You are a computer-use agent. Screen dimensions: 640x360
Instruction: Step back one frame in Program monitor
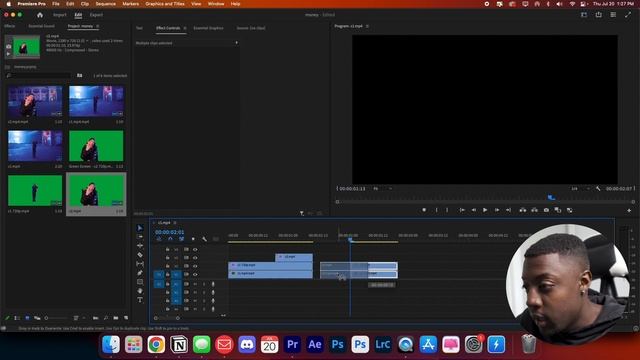pyautogui.click(x=473, y=210)
